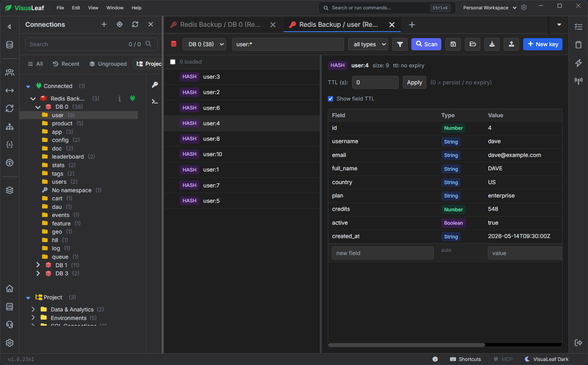Open the DB 0 (38) database dropdown
The width and height of the screenshot is (588, 365).
pyautogui.click(x=204, y=44)
